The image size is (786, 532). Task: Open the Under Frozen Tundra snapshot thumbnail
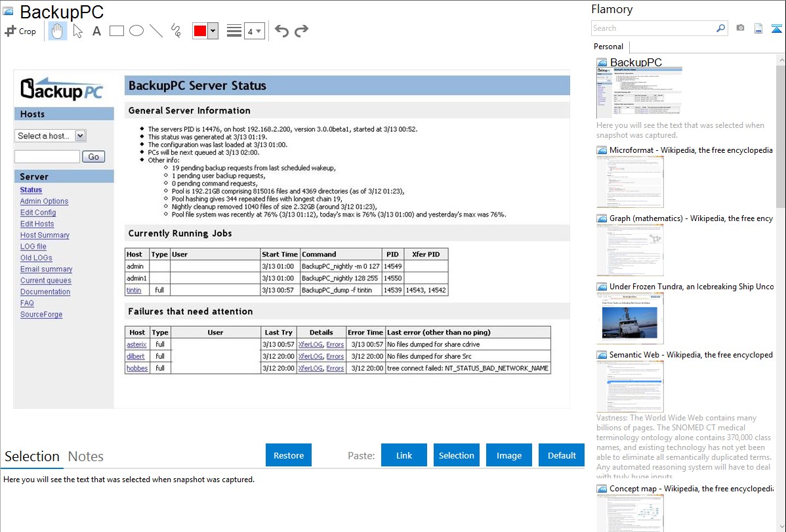(x=630, y=318)
